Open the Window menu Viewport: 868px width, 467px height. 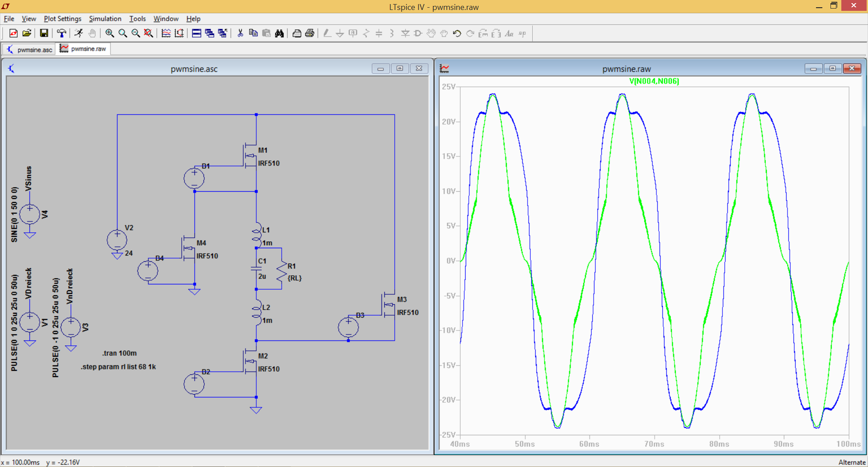166,19
